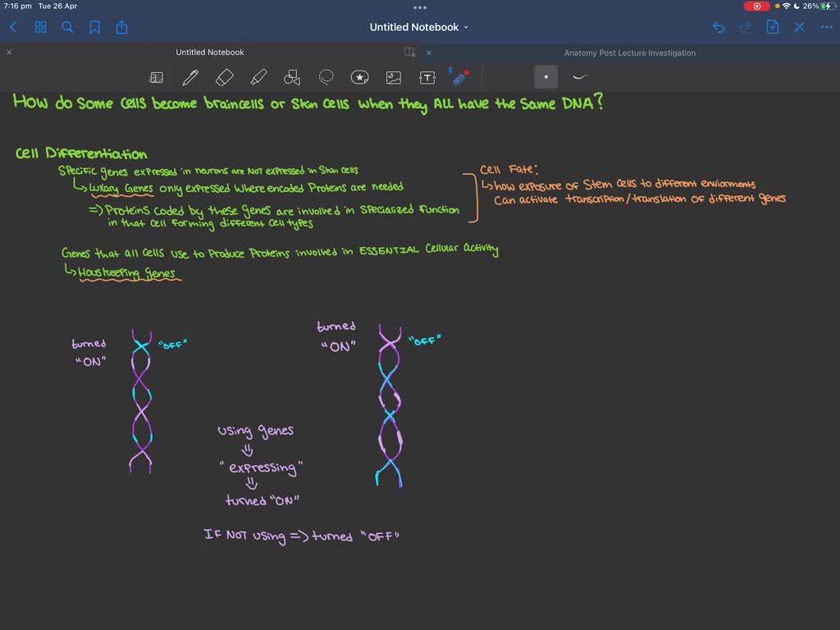Select the Eraser tool
840x630 pixels.
pyautogui.click(x=225, y=77)
